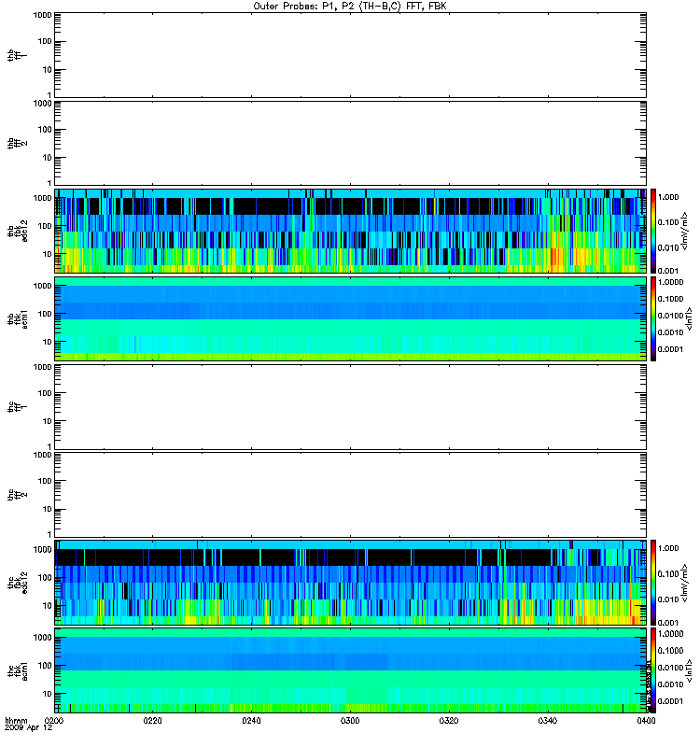Click inside the thb fbk scm1 spectrogram

[350, 318]
